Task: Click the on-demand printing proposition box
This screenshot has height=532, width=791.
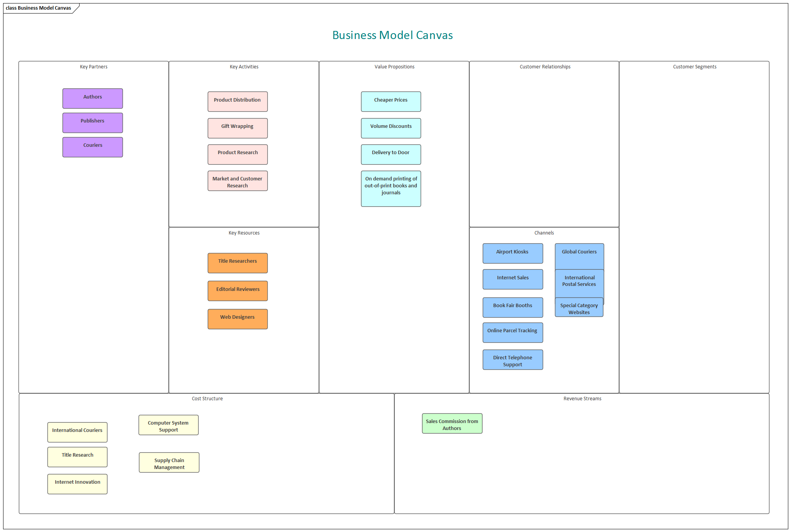Action: click(x=390, y=188)
